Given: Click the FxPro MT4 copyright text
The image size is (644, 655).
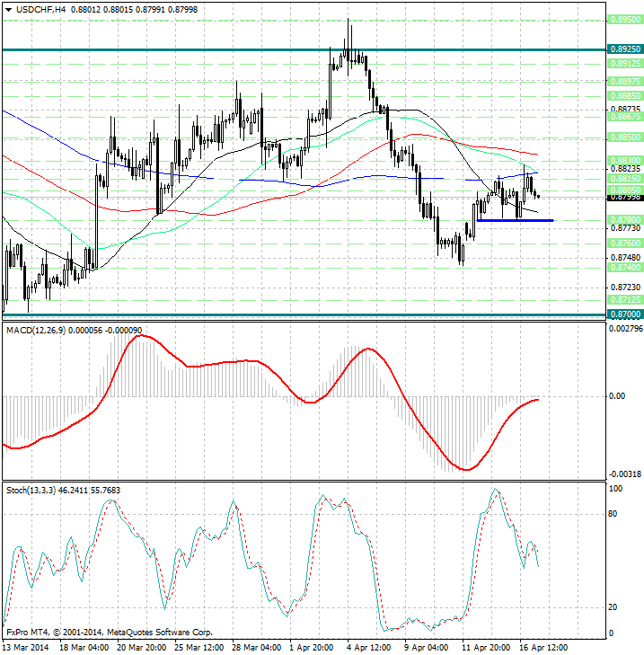Looking at the screenshot, I should (110, 632).
